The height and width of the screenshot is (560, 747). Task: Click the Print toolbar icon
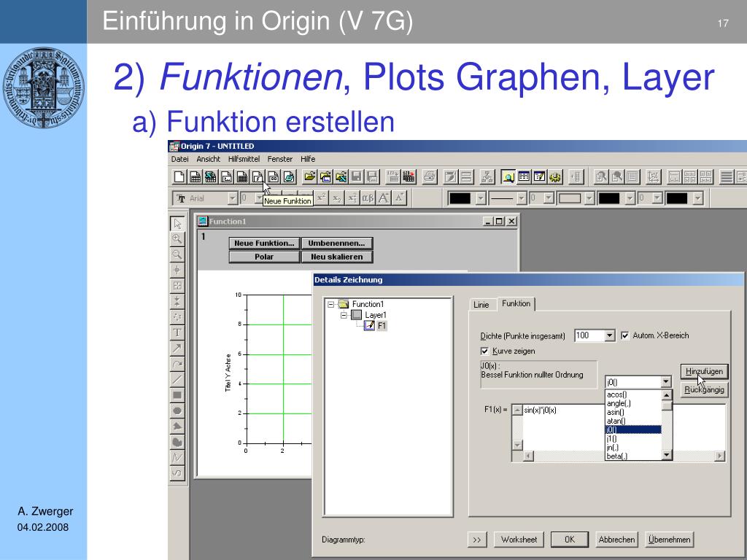[429, 177]
